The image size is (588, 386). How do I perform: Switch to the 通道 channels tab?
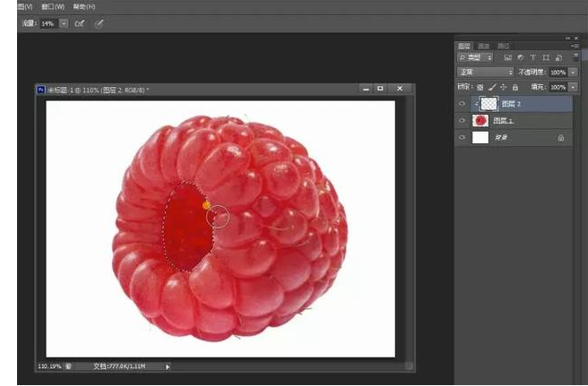point(483,45)
